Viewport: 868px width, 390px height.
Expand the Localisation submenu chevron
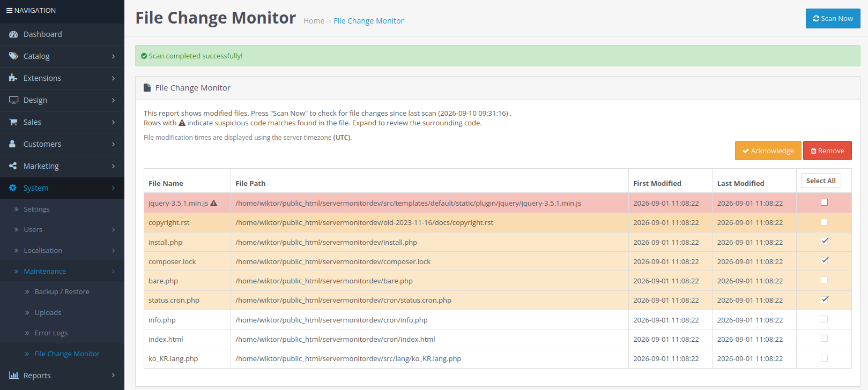[x=113, y=251]
